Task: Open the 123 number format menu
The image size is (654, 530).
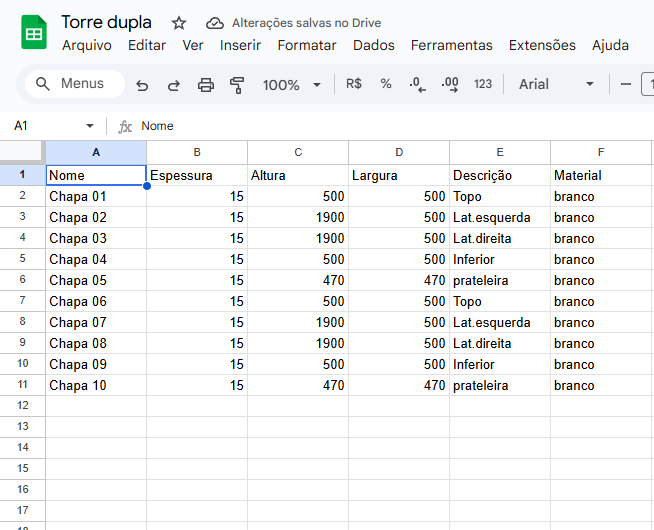Action: click(483, 84)
